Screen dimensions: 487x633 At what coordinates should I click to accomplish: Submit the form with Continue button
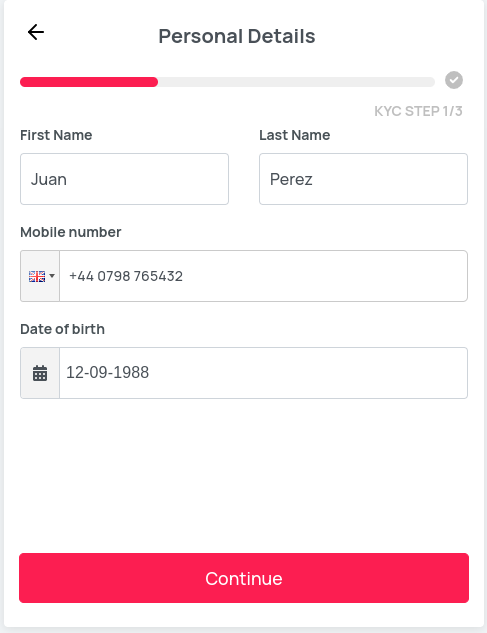244,578
